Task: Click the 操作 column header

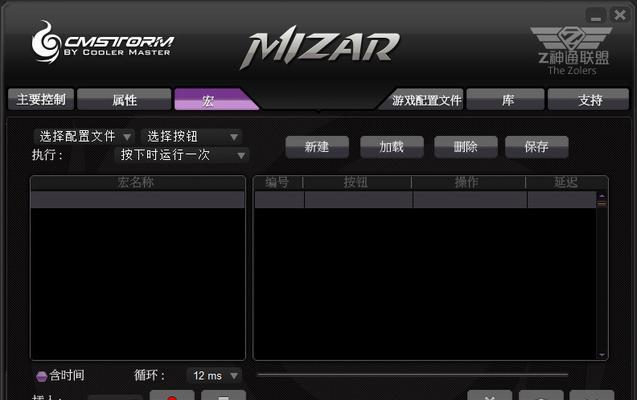Action: pos(468,183)
